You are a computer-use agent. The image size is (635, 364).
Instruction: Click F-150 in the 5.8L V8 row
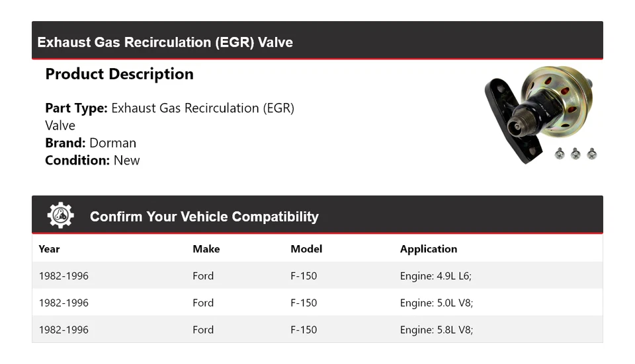(304, 330)
